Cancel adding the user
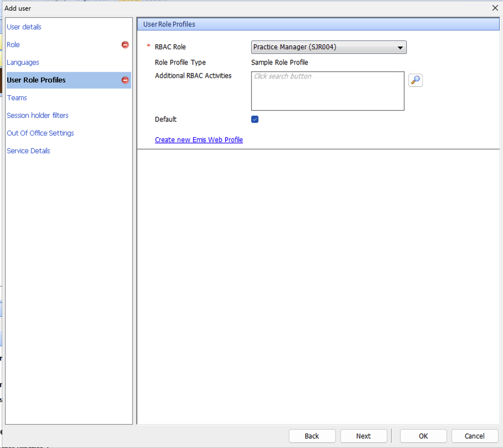The width and height of the screenshot is (503, 448). click(474, 436)
